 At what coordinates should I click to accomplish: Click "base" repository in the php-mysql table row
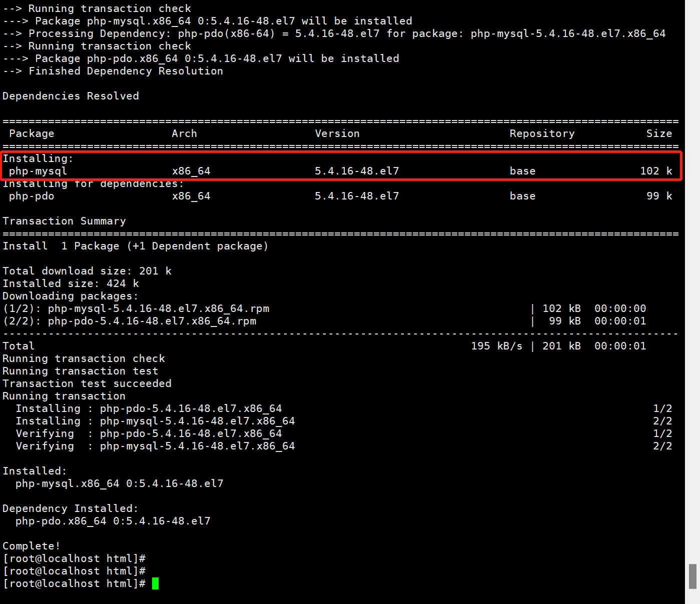523,171
